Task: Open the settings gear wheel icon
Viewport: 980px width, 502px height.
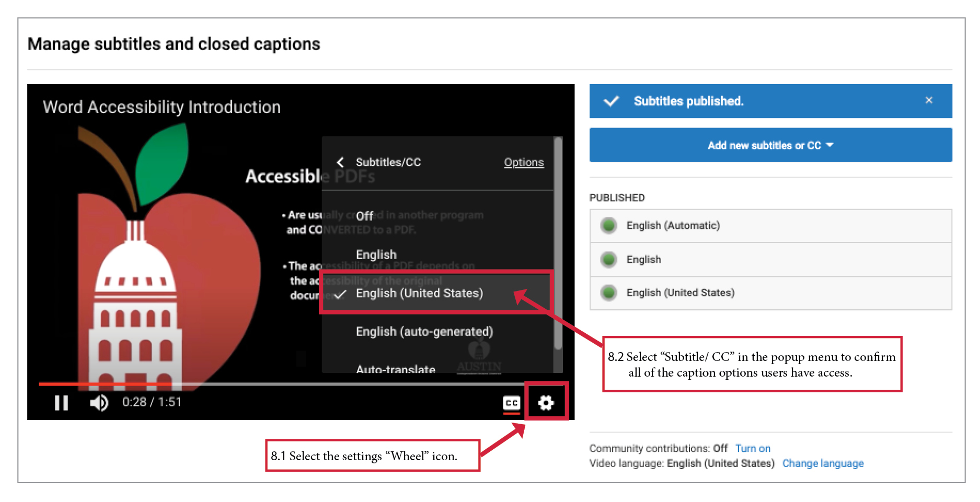Action: tap(546, 403)
